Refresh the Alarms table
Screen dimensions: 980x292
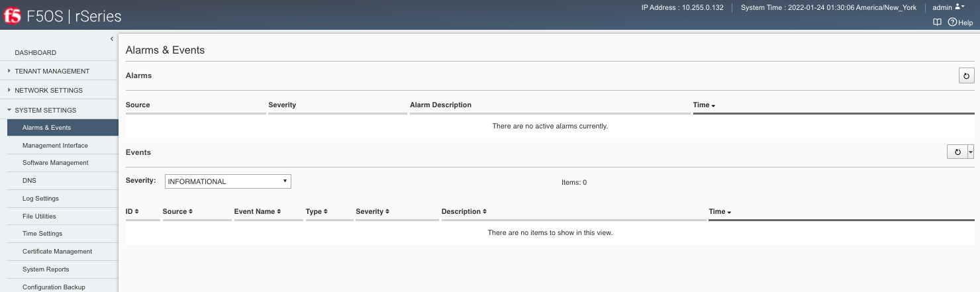coord(966,76)
